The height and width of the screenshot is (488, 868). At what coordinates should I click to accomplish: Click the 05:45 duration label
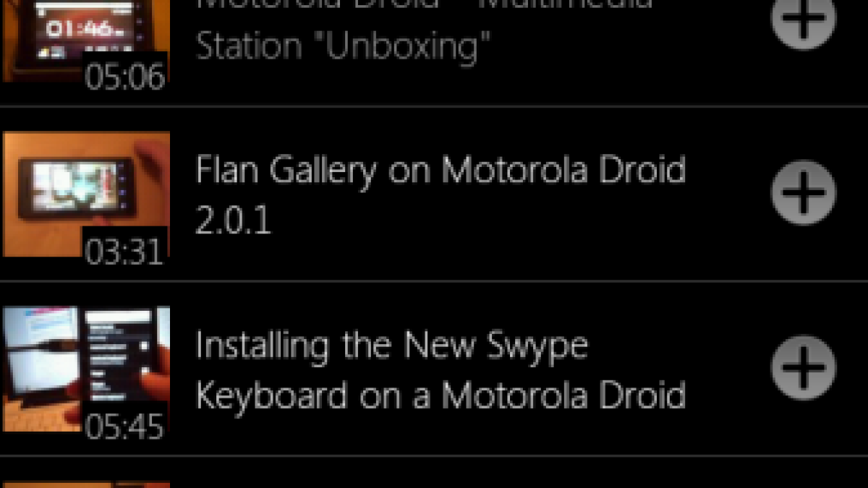pos(124,425)
